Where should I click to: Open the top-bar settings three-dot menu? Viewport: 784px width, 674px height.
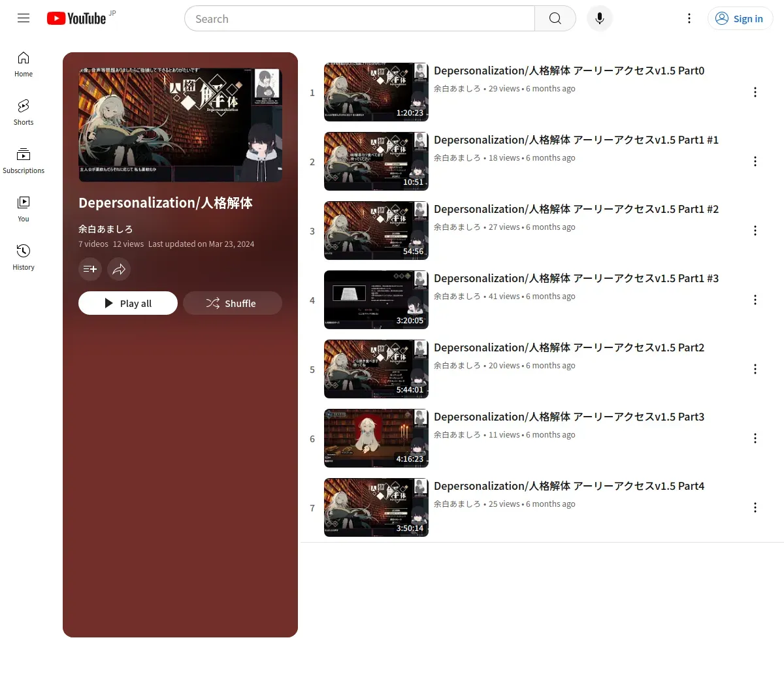tap(689, 18)
